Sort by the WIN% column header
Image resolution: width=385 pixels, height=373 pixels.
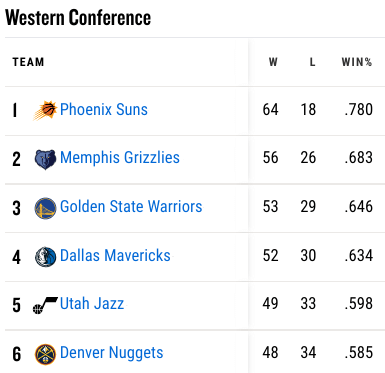(357, 62)
